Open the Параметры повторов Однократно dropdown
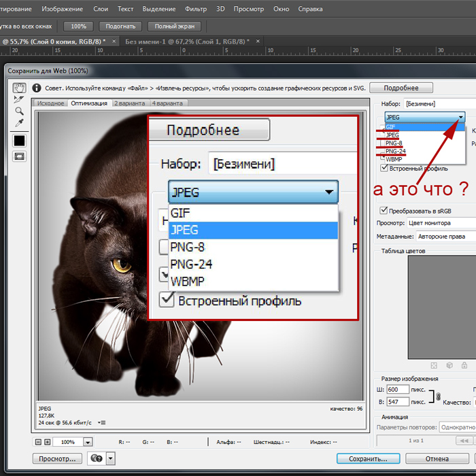 [458, 427]
